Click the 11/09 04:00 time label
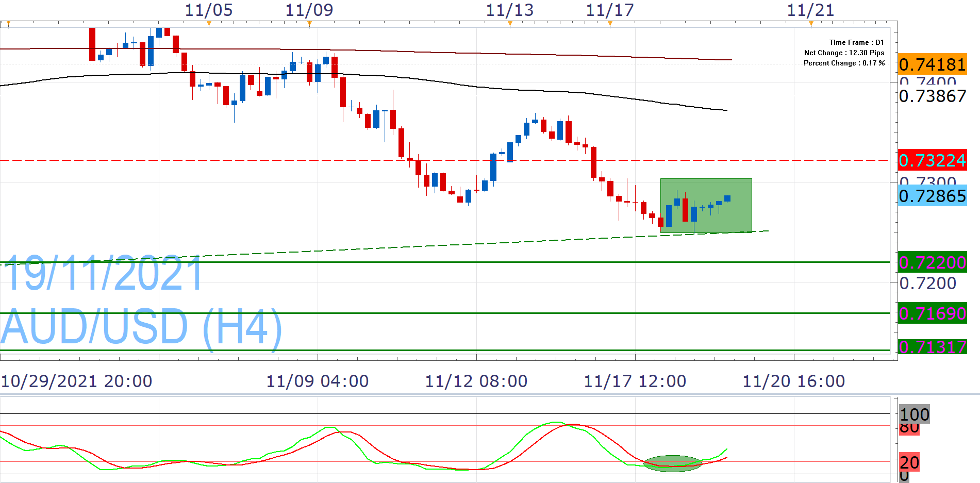This screenshot has width=980, height=483. 318,381
